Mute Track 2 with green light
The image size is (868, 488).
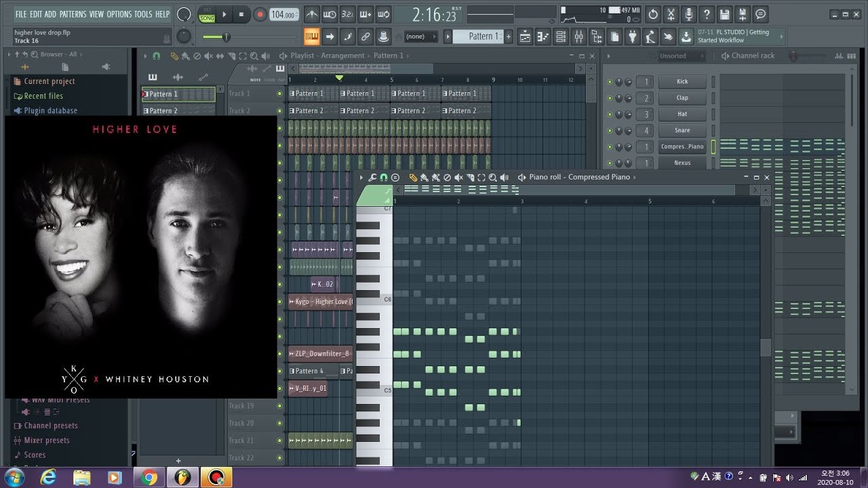pyautogui.click(x=279, y=110)
